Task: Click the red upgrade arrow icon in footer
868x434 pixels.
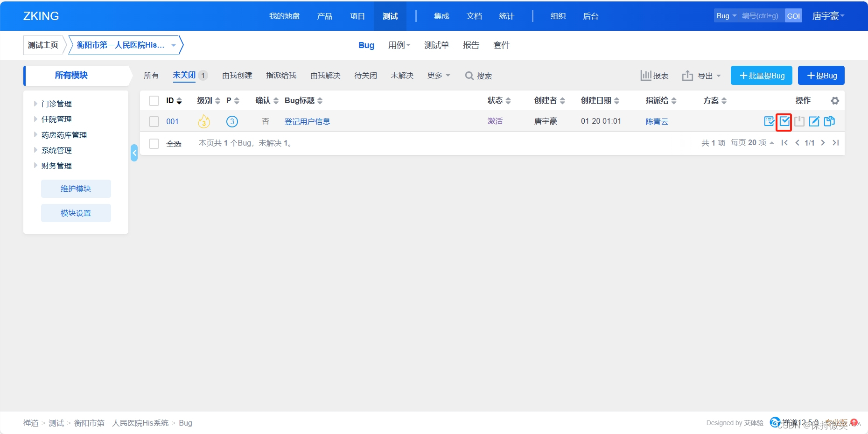Action: tap(854, 422)
